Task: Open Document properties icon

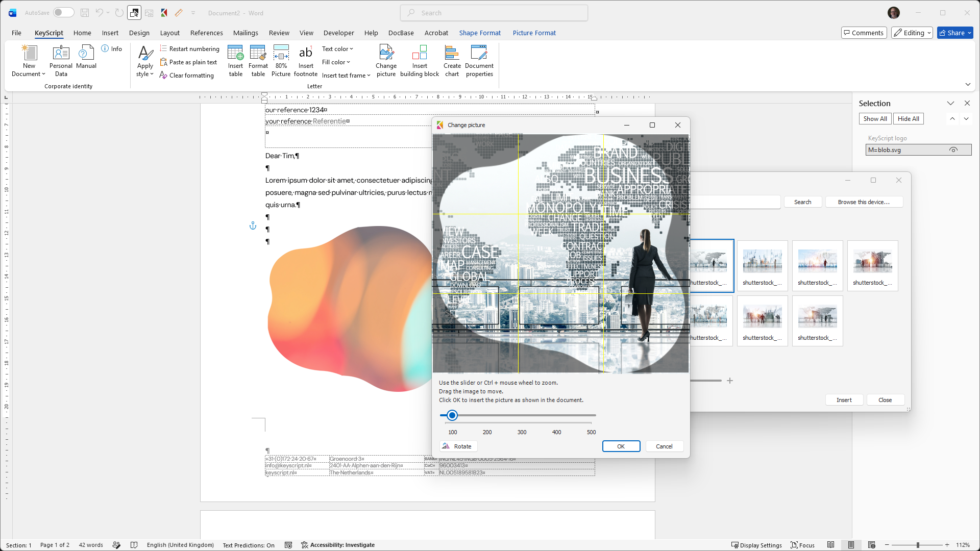Action: pos(479,61)
